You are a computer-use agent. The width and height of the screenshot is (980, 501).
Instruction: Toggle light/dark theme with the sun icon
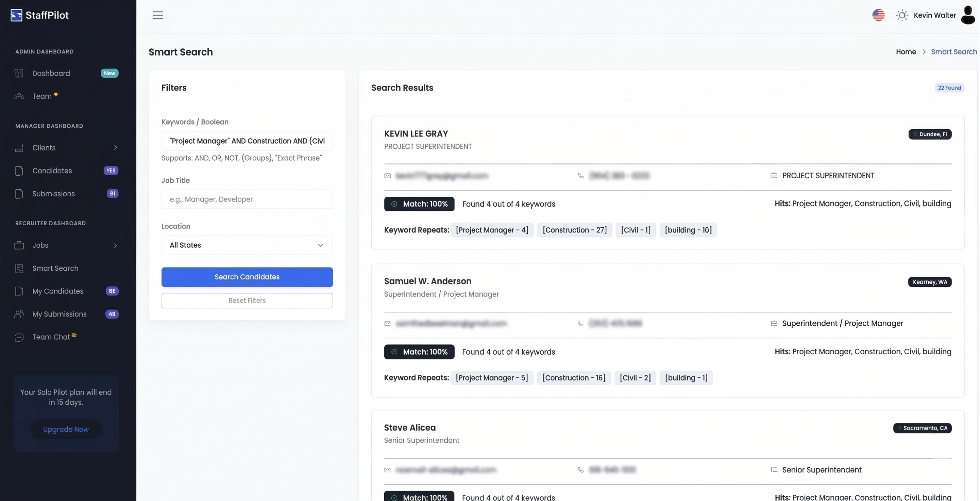click(902, 15)
